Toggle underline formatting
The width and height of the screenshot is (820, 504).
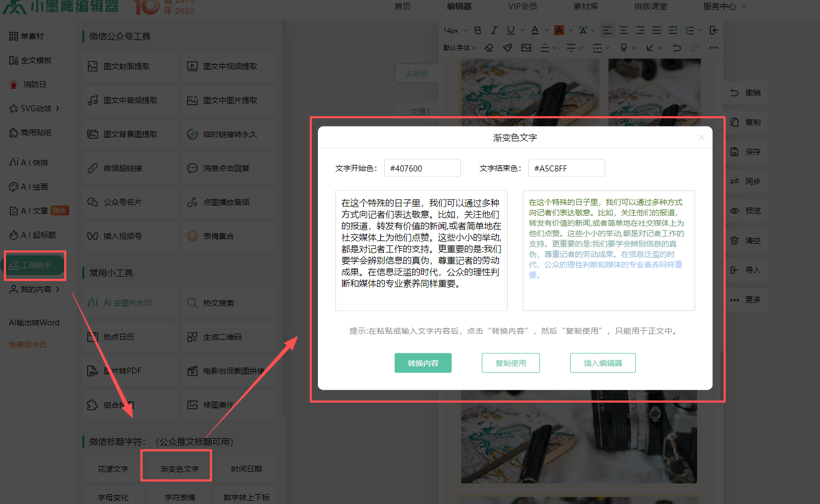[510, 30]
